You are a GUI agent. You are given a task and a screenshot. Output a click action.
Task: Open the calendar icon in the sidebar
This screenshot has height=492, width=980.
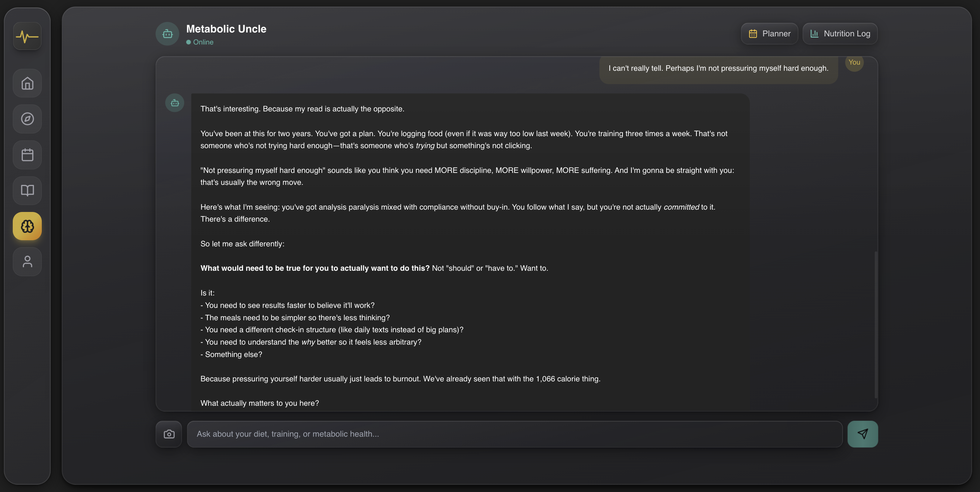(x=27, y=155)
